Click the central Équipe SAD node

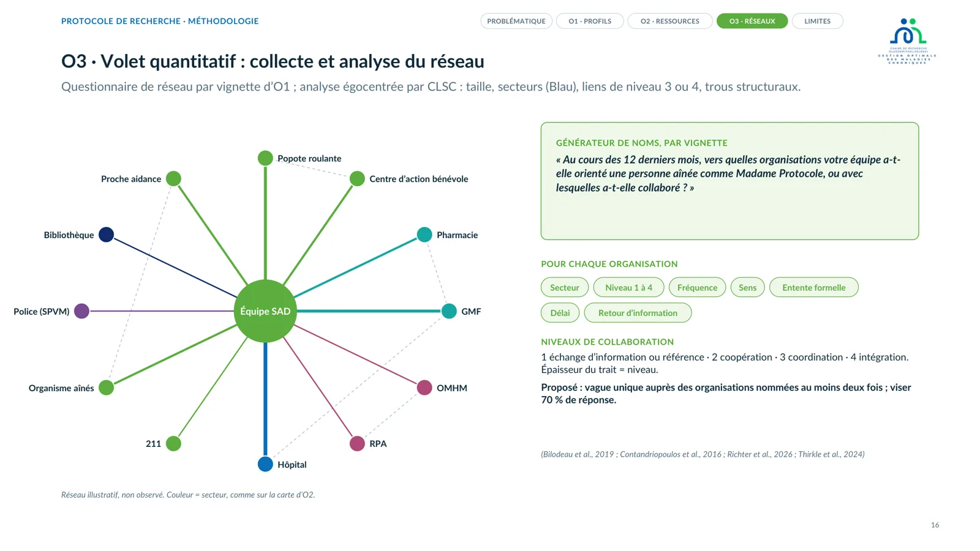[265, 311]
